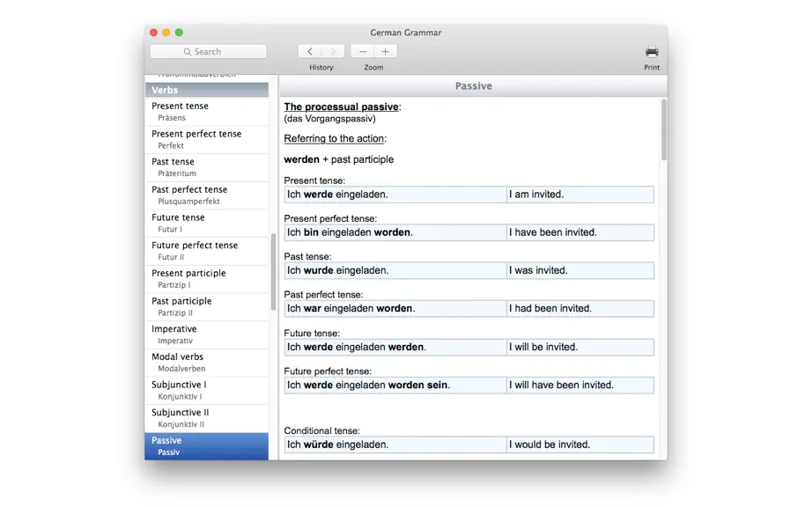Select Future perfect tense Futur II
The width and height of the screenshot is (812, 507).
point(207,251)
